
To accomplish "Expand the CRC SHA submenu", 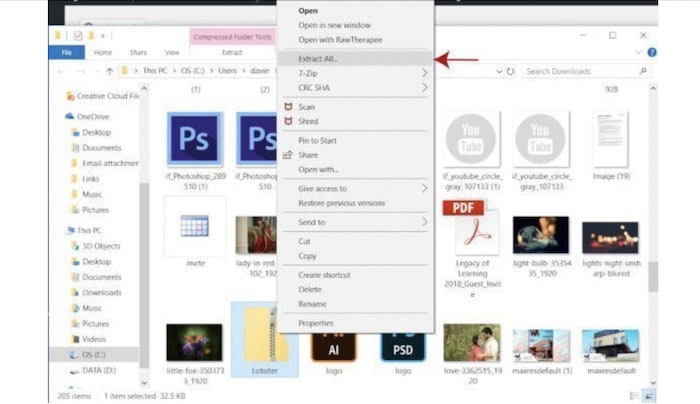I will (x=355, y=88).
